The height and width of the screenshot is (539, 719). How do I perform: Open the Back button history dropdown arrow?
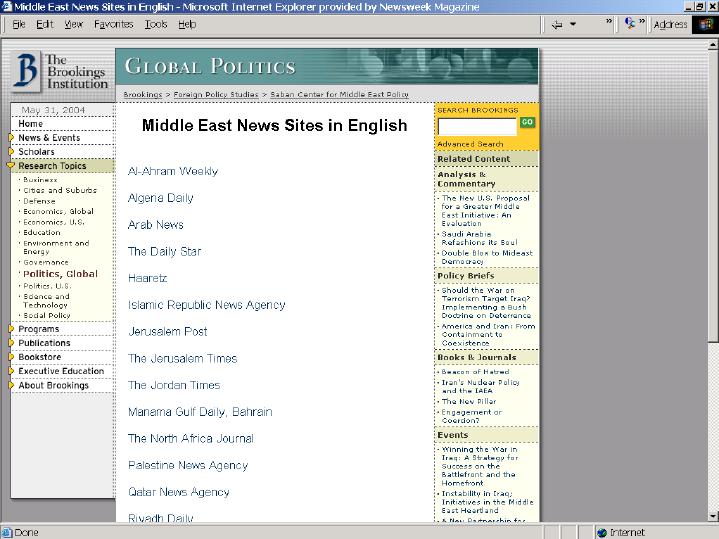point(573,24)
